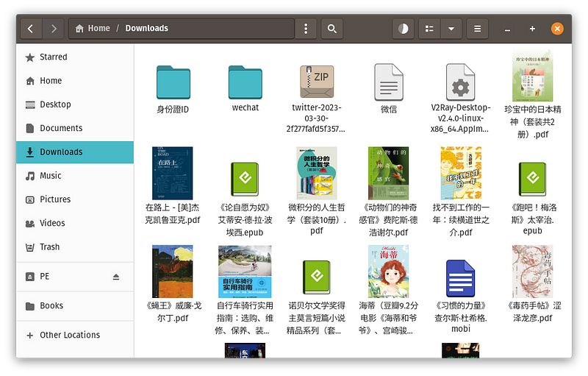This screenshot has height=376, width=588.
Task: Go forward with the right arrow button
Action: coord(53,29)
